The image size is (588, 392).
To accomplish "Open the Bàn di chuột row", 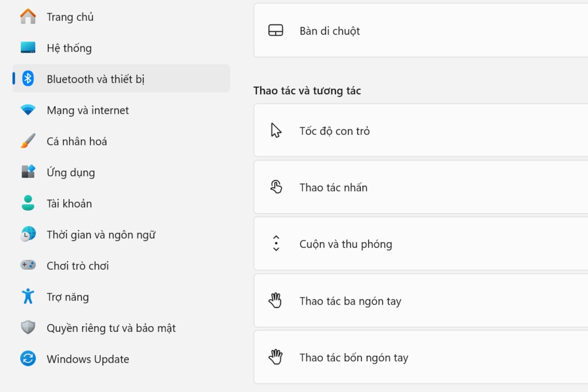I will pyautogui.click(x=420, y=31).
